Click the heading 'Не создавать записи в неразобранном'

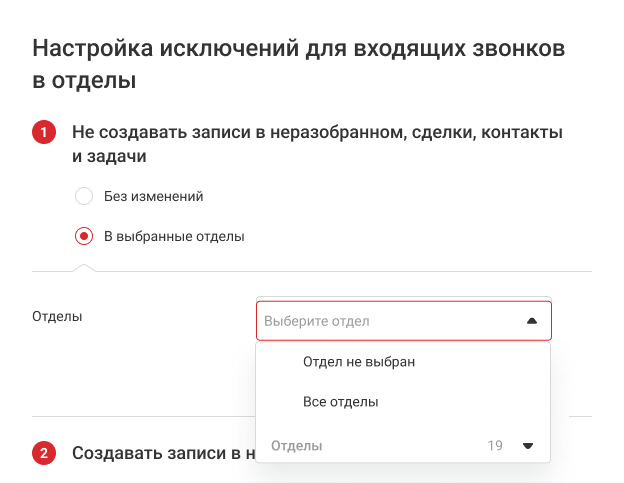coord(316,133)
